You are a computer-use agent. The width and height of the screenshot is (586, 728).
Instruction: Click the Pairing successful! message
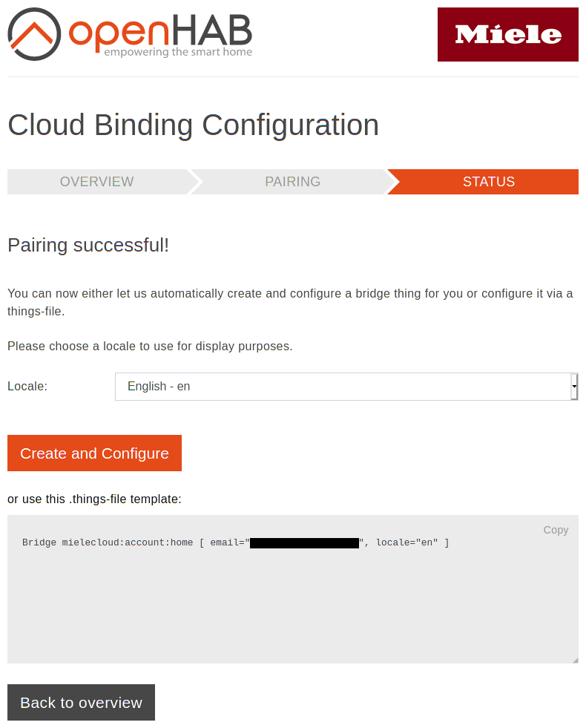[88, 245]
